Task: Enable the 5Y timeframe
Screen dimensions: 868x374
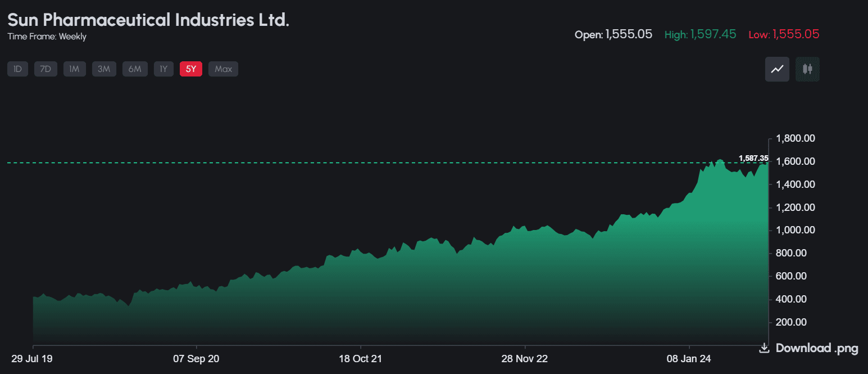Action: point(190,69)
